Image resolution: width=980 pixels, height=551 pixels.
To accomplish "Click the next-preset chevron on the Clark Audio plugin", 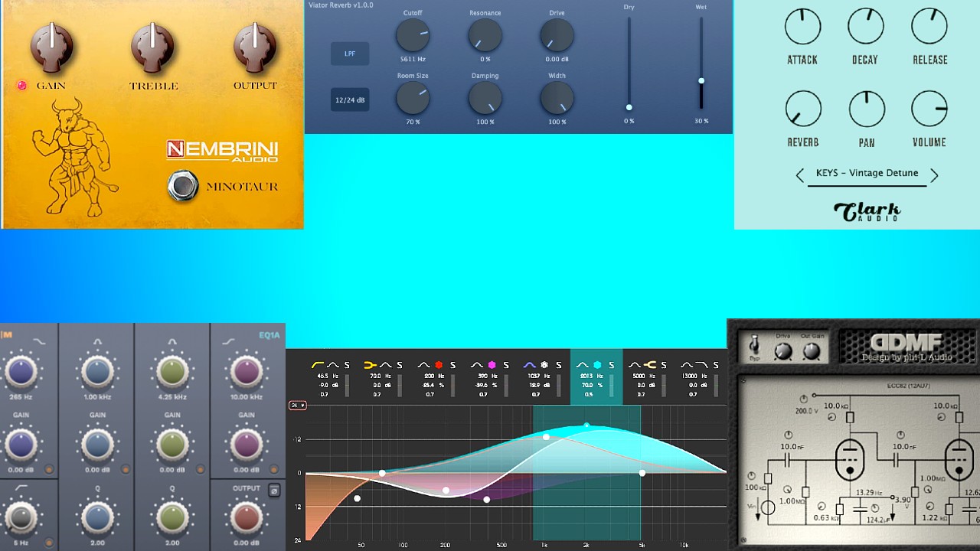I will pyautogui.click(x=935, y=175).
